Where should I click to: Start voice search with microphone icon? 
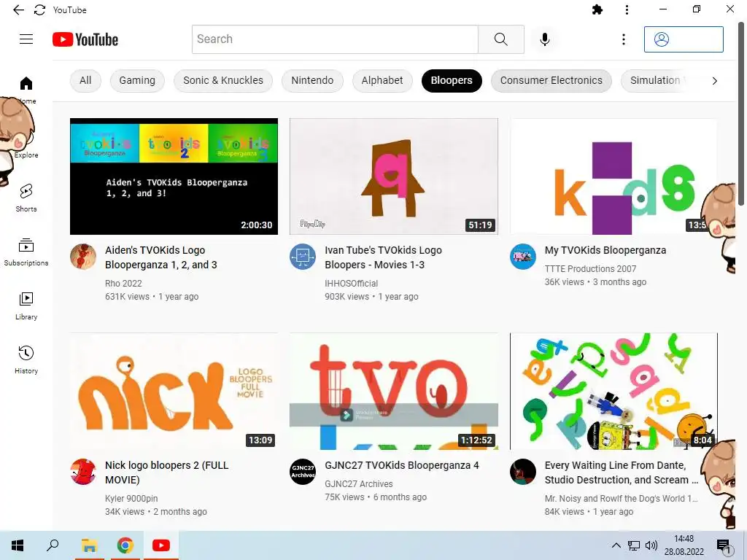544,39
